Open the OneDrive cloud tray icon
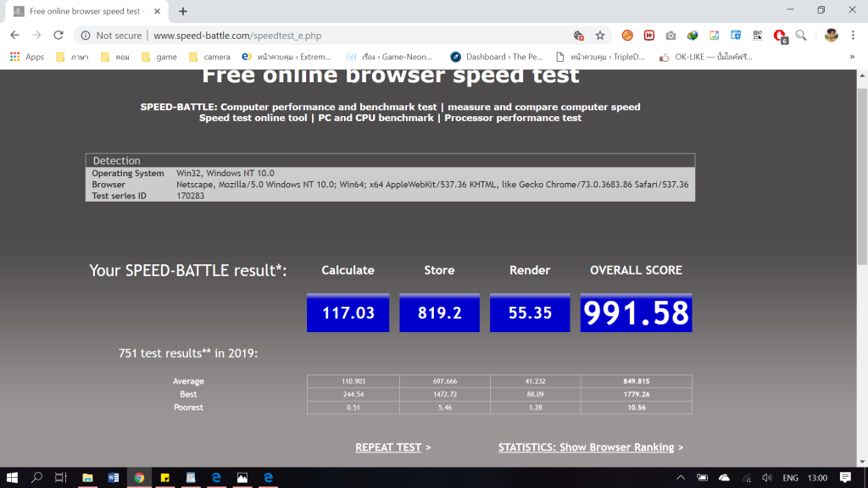Viewport: 868px width, 488px height. [x=724, y=478]
